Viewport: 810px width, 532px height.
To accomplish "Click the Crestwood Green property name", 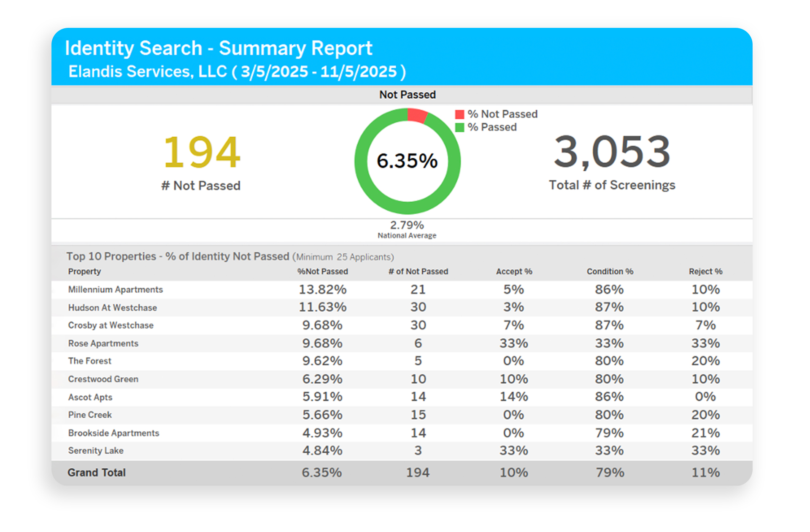I will pyautogui.click(x=103, y=379).
